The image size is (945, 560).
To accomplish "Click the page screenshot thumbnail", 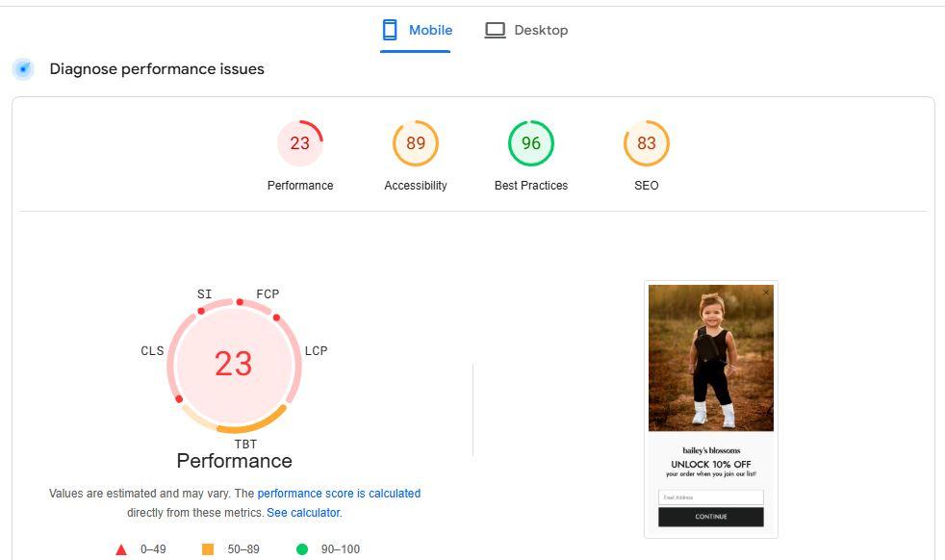I will tap(711, 409).
